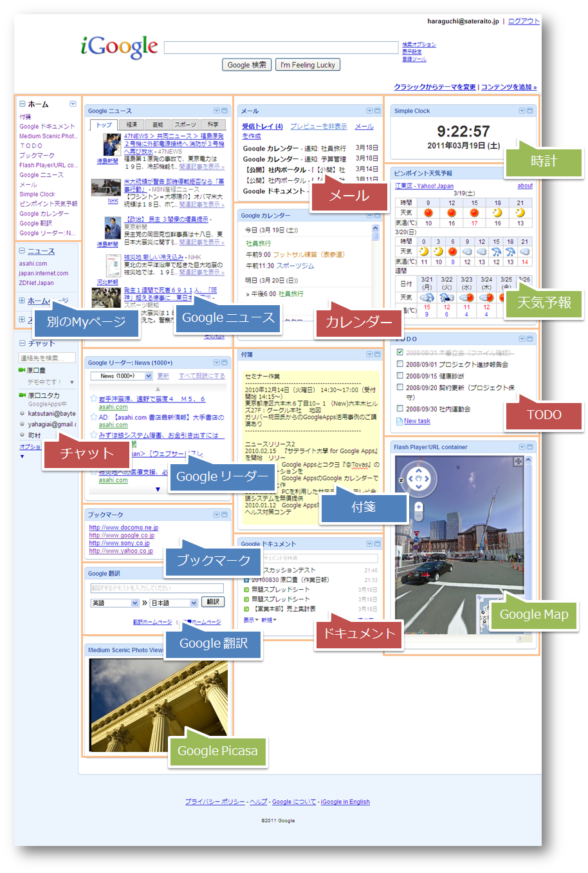The width and height of the screenshot is (588, 873).
Task: Click the I'm Feeling Lucky button
Action: pyautogui.click(x=308, y=65)
